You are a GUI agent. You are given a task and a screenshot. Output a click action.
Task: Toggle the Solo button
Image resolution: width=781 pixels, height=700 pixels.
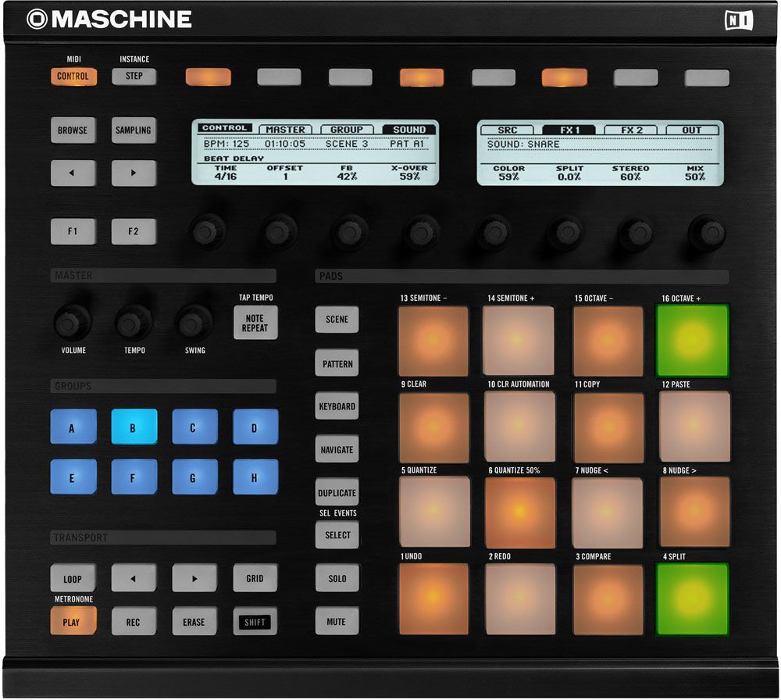click(337, 578)
